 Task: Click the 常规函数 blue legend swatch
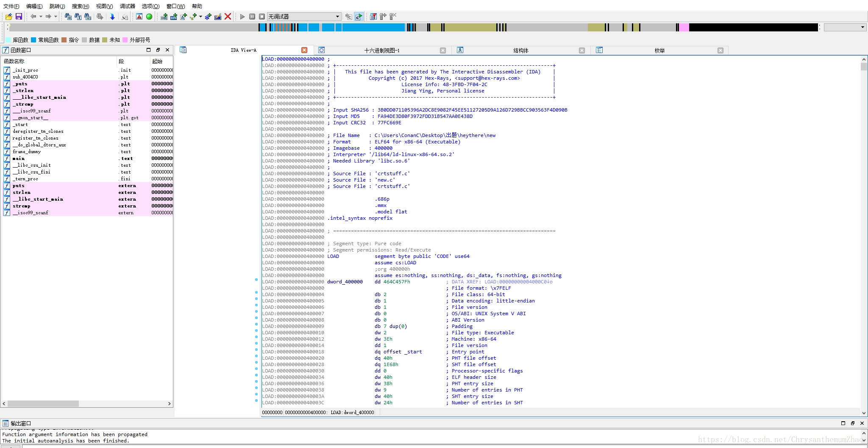(33, 40)
